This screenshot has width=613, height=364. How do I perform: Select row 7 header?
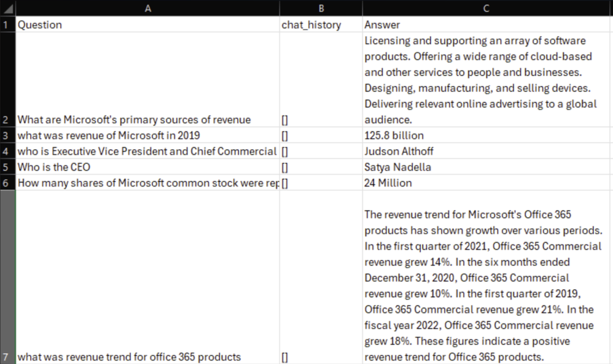[x=7, y=277]
